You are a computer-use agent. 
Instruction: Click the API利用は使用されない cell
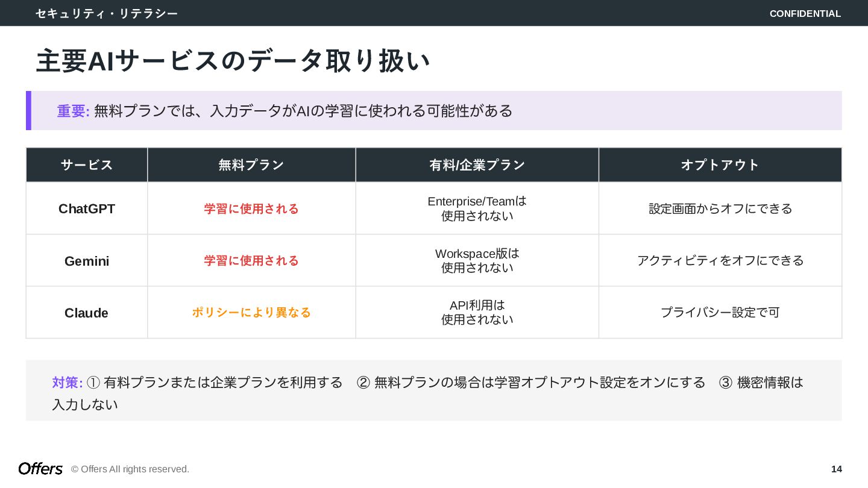pos(477,312)
